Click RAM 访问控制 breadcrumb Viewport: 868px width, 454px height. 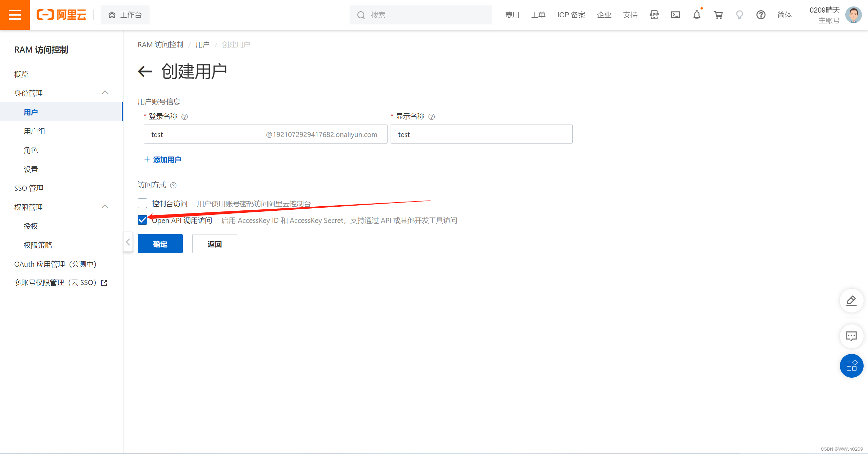tap(160, 45)
